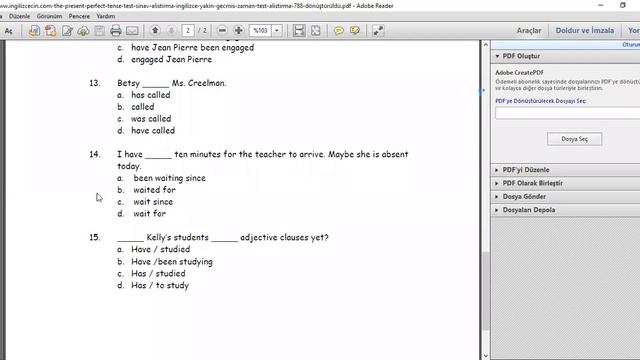Screen dimensions: 640x360
Task: Click the Aç (Open) toolbar button
Action: [x=8, y=31]
